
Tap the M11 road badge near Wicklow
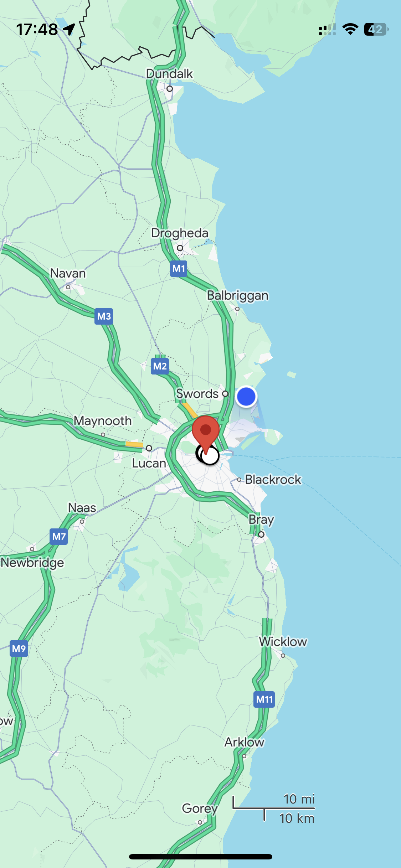264,699
